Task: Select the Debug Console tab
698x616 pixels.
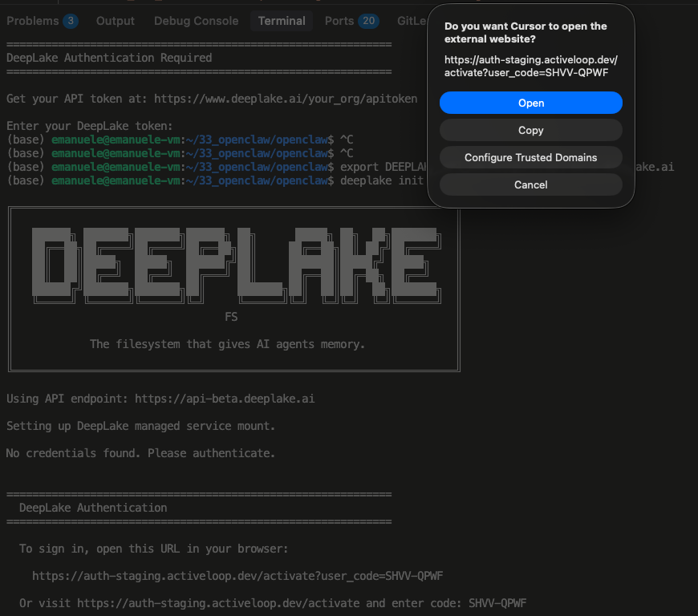Action: click(196, 21)
